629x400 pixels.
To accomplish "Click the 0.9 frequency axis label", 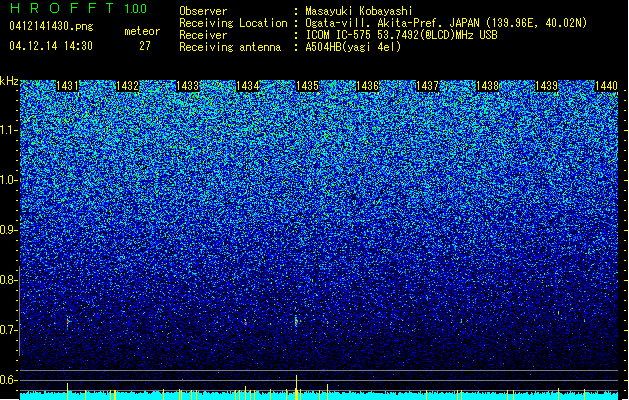I will pyautogui.click(x=9, y=230).
